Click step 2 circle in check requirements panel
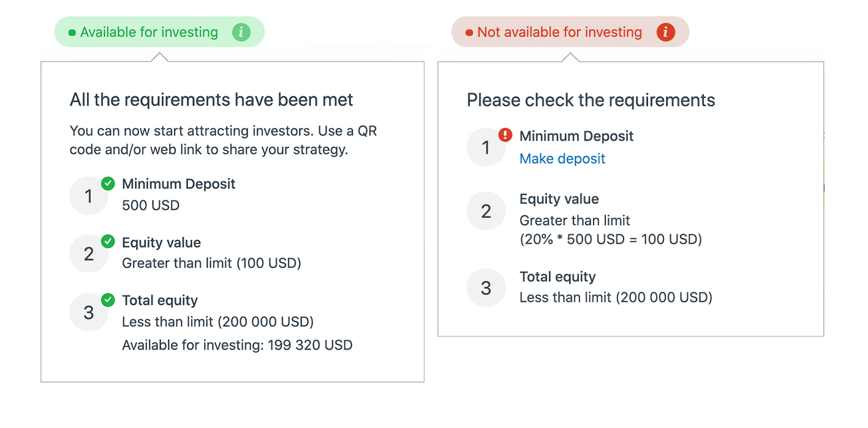868x428 pixels. pos(486,212)
